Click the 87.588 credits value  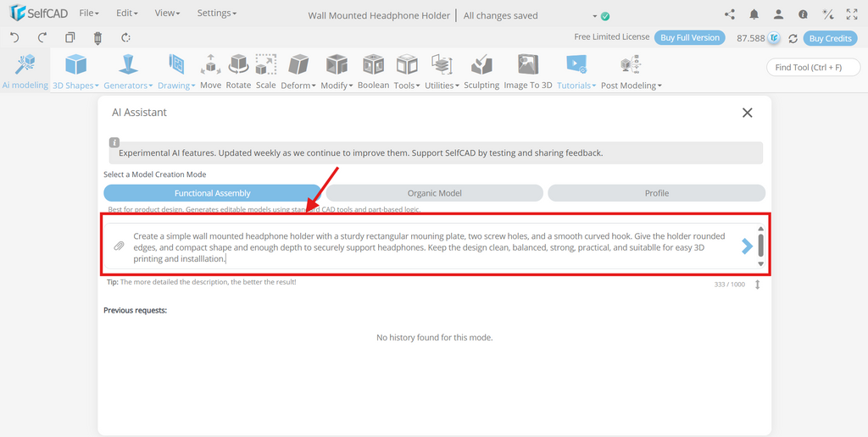coord(751,38)
